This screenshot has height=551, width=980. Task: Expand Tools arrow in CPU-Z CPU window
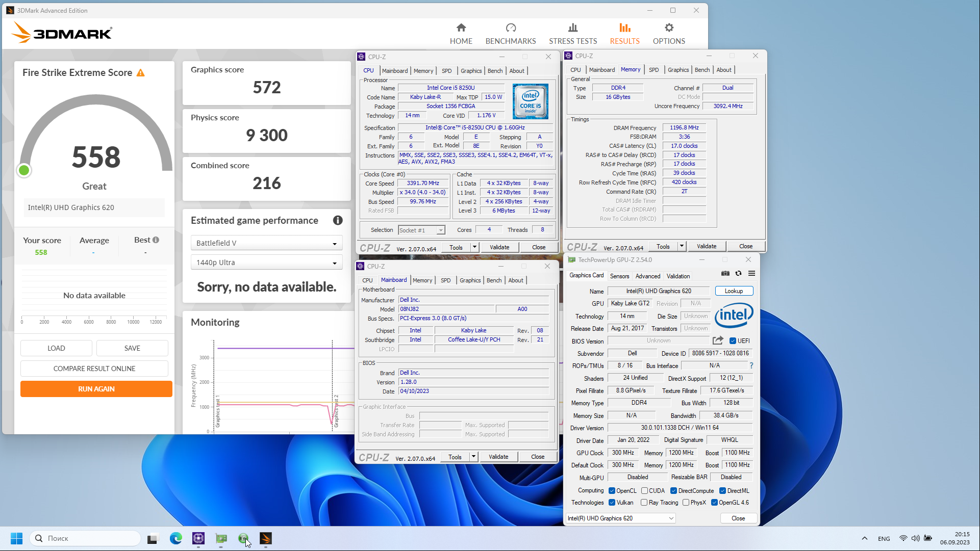pyautogui.click(x=474, y=247)
